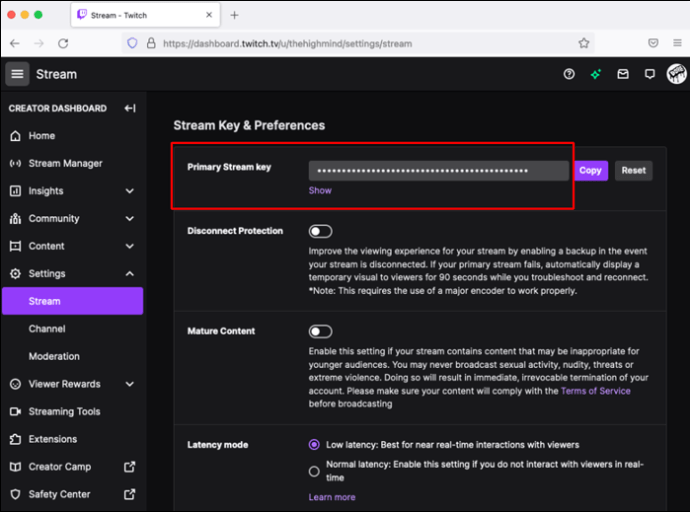This screenshot has width=690, height=512.
Task: Close the Stream - Twitch tab
Action: 209,15
